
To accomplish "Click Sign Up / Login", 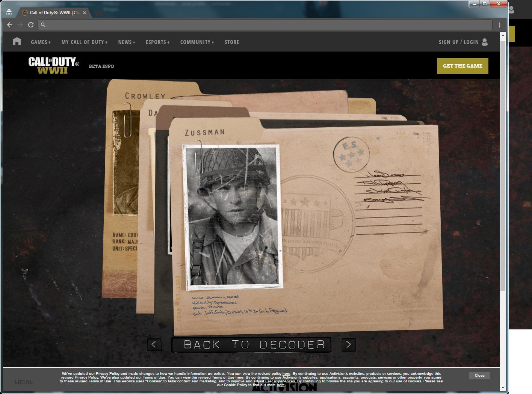I will [459, 42].
